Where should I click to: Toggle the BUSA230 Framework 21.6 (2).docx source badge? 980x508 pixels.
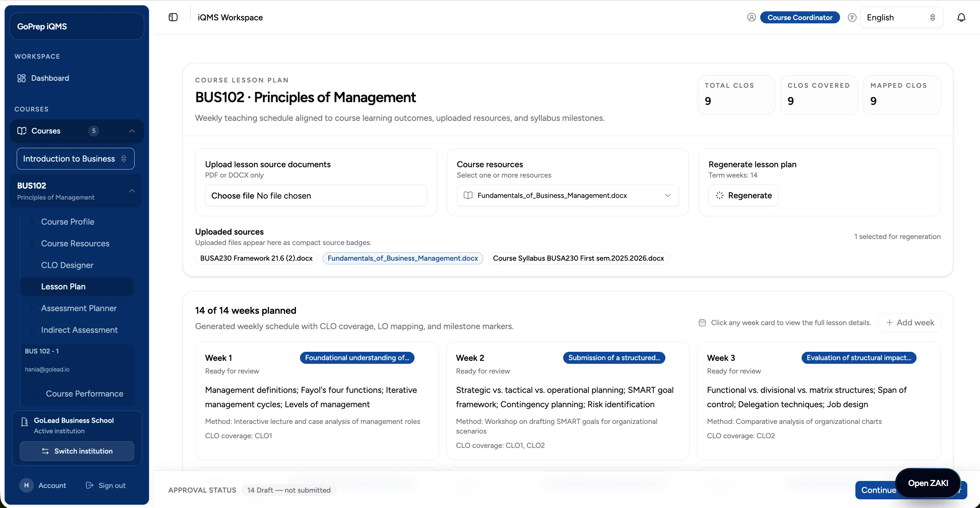click(x=257, y=258)
